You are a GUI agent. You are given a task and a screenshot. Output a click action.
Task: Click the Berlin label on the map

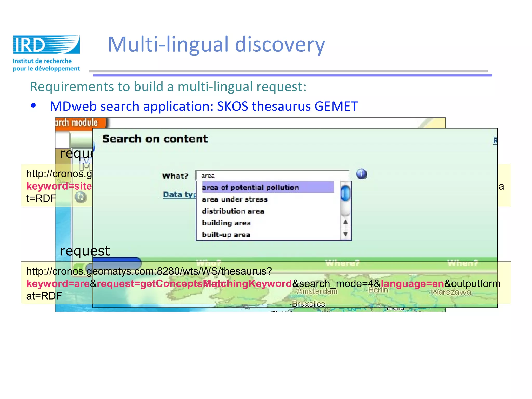coord(378,290)
